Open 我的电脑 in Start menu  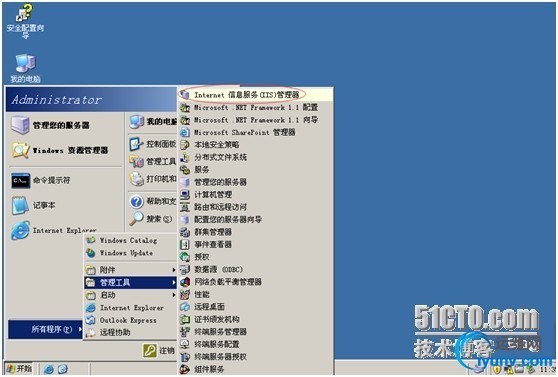pos(152,122)
